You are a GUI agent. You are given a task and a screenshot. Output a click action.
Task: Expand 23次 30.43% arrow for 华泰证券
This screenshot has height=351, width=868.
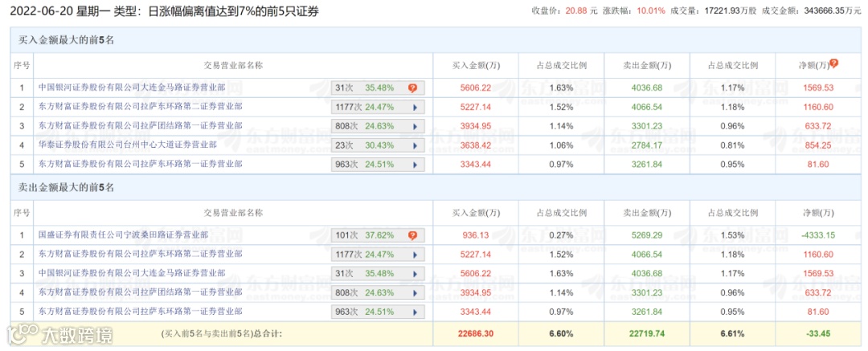click(x=415, y=145)
